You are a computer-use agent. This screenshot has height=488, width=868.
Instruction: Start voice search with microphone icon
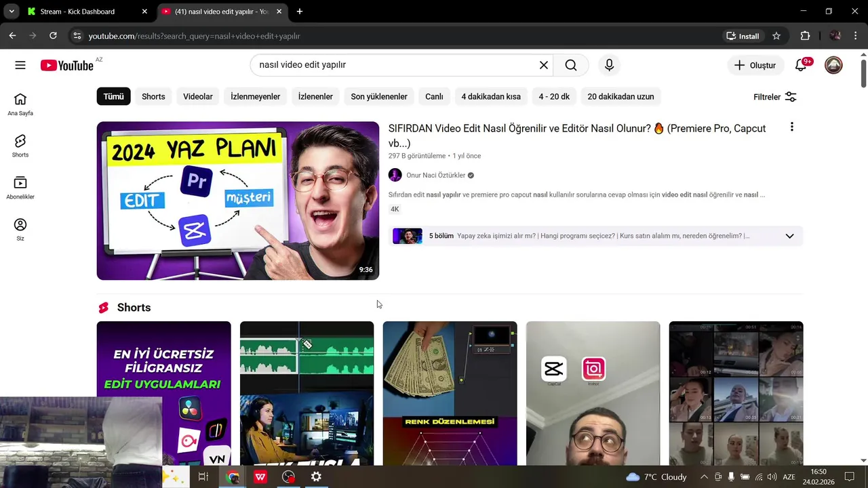[x=609, y=65]
